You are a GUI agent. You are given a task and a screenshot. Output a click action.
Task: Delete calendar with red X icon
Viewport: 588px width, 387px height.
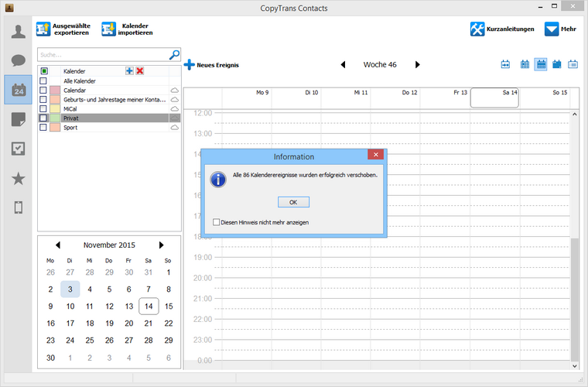(140, 71)
